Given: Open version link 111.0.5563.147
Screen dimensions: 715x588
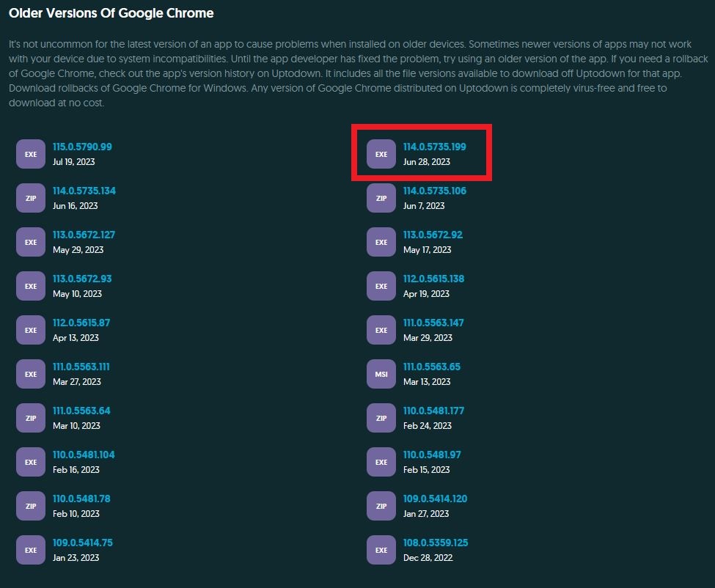Looking at the screenshot, I should click(x=433, y=323).
